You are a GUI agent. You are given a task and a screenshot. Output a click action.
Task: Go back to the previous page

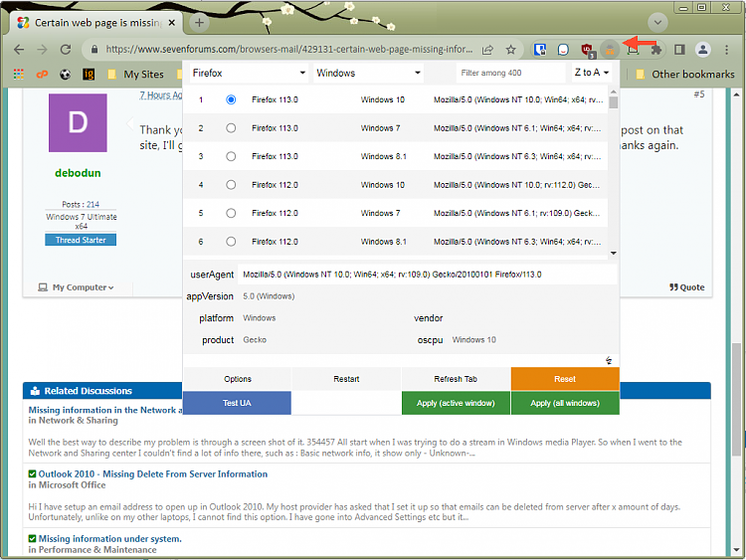click(19, 49)
